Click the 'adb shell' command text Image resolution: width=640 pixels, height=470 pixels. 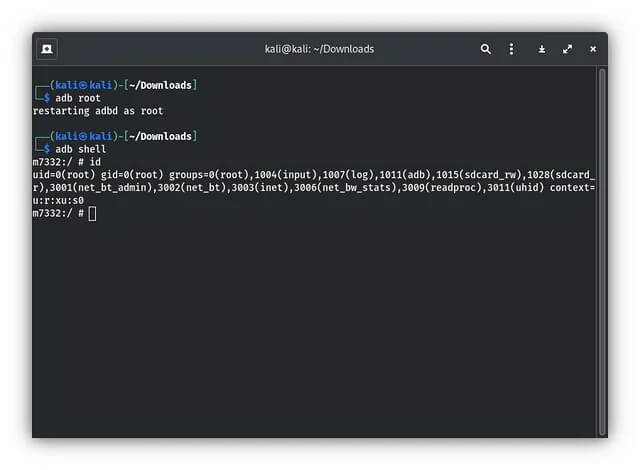coord(81,149)
